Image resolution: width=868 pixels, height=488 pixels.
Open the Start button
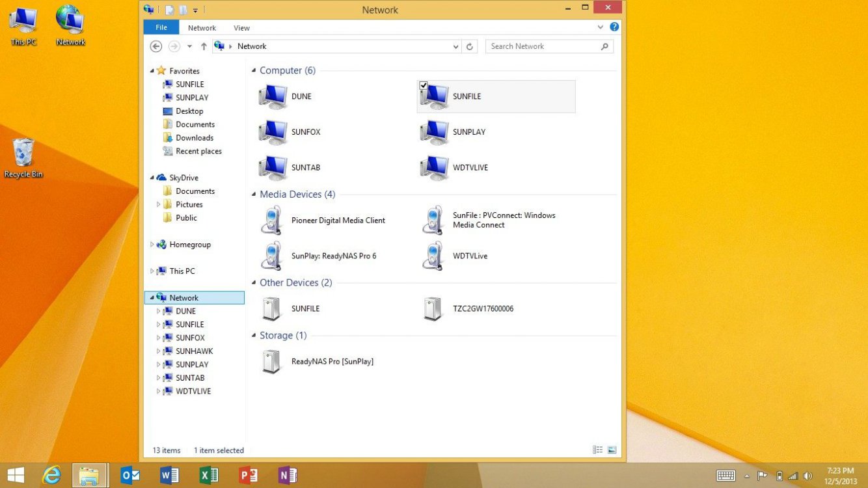pyautogui.click(x=16, y=476)
